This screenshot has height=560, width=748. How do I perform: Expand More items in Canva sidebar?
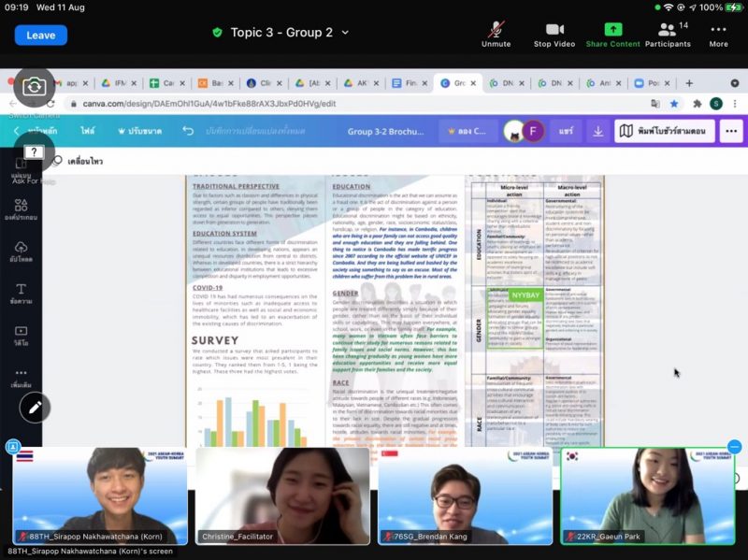(x=21, y=376)
